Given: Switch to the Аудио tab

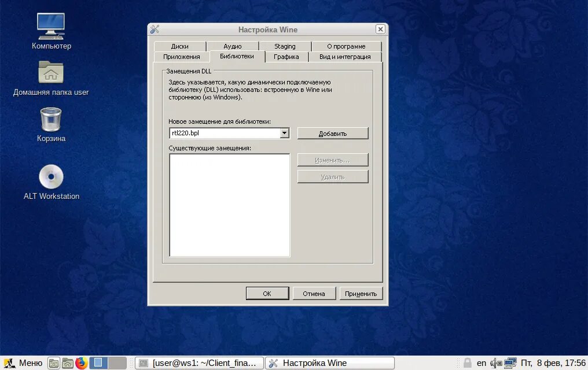Looking at the screenshot, I should pyautogui.click(x=233, y=46).
